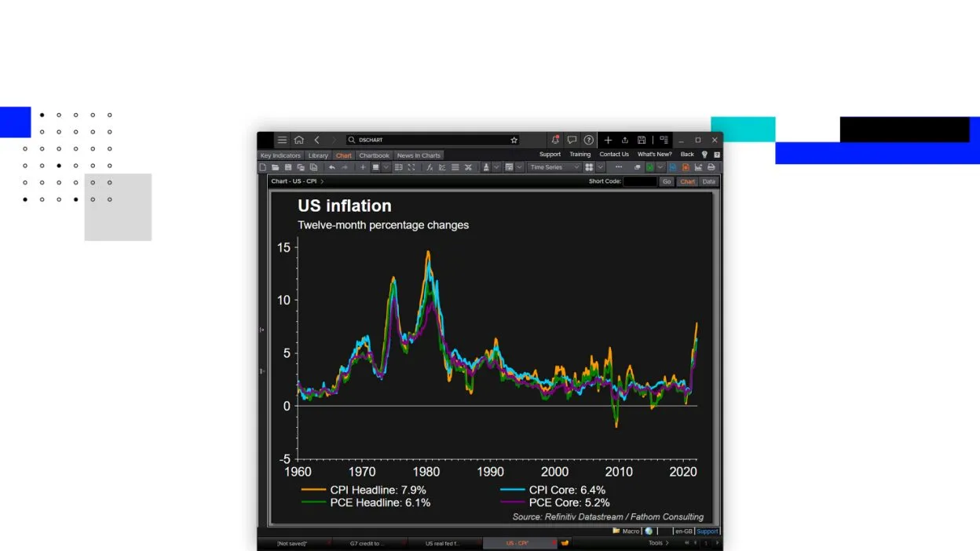Open the chat message icon

pos(572,140)
